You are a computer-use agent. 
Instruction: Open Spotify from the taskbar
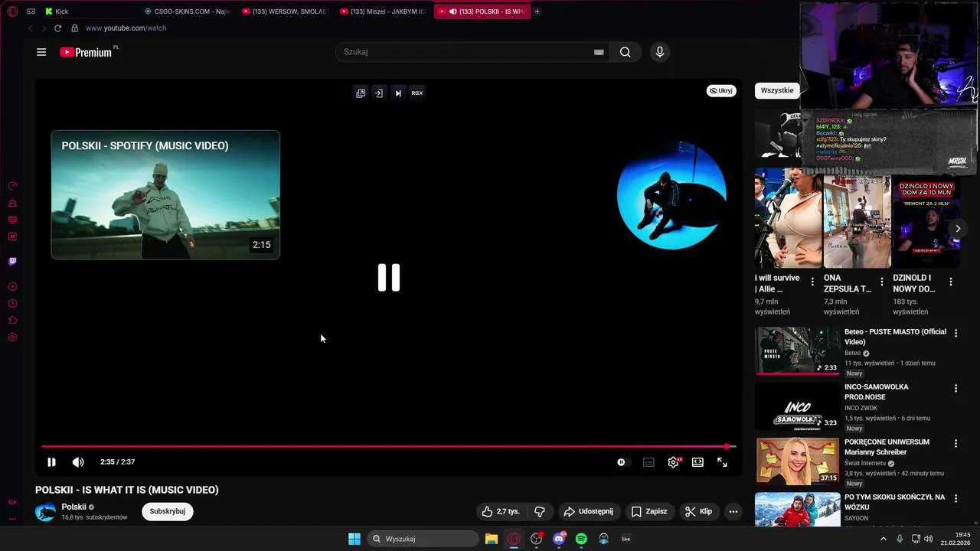[x=581, y=539]
